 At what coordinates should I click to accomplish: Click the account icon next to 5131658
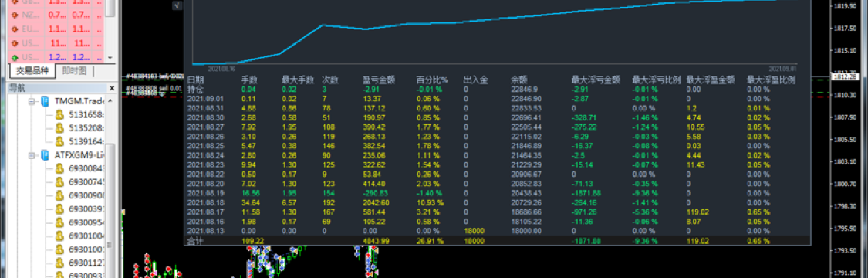click(59, 115)
